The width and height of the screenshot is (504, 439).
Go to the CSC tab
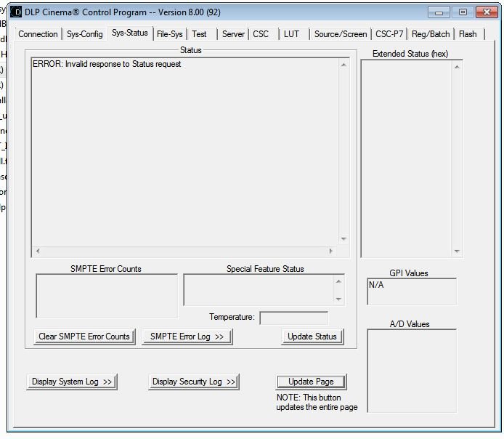[261, 34]
